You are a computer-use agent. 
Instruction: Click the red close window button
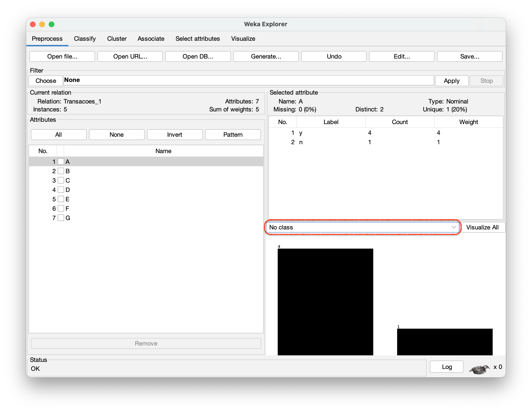(33, 24)
